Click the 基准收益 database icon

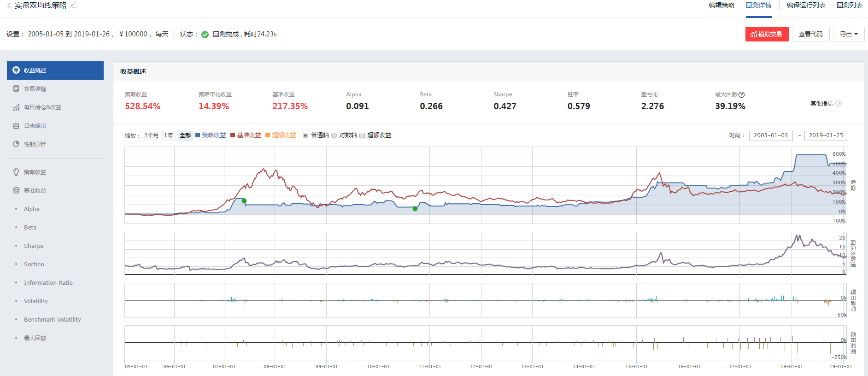16,190
